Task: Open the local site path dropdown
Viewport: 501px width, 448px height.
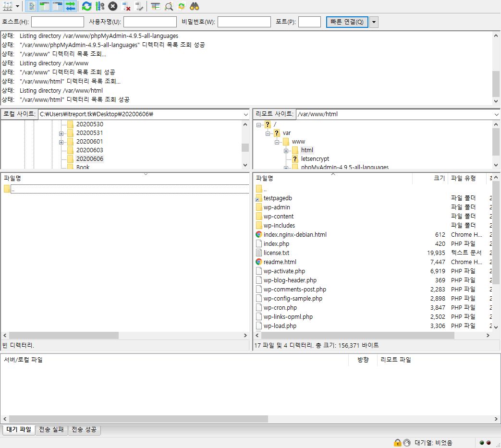Action: click(x=246, y=114)
